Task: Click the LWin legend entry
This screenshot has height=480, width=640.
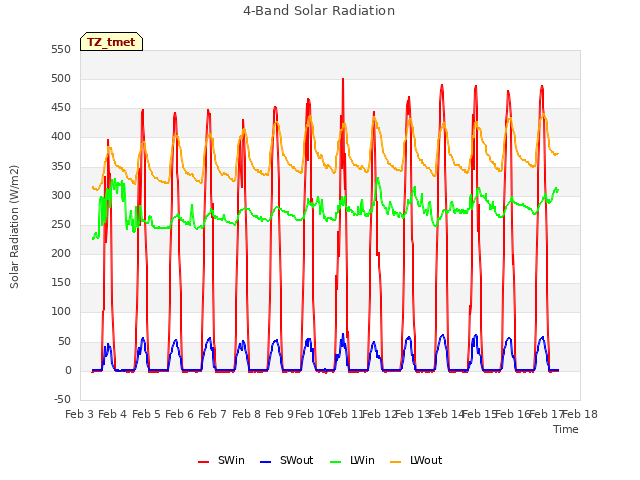Action: click(x=352, y=460)
